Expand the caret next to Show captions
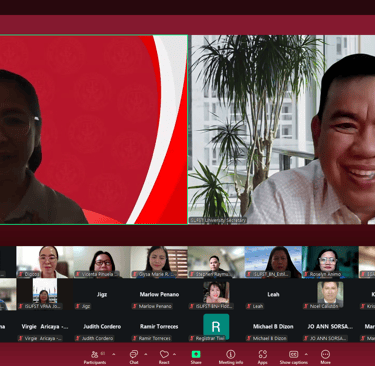Viewport: 375px width, 366px height. [306, 354]
